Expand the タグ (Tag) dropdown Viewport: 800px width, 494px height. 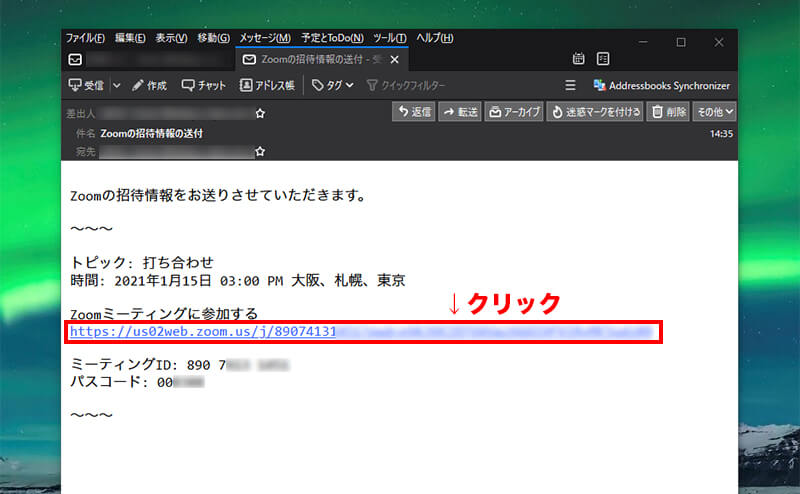pos(333,86)
